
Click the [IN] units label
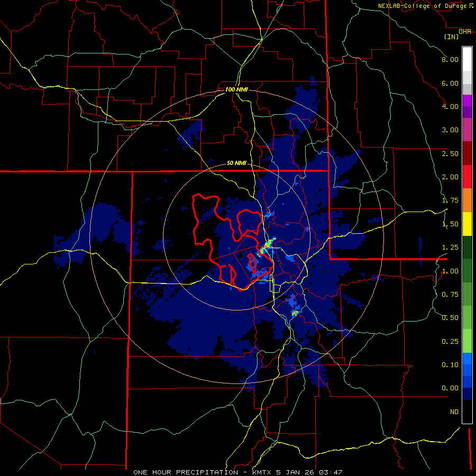pos(452,36)
